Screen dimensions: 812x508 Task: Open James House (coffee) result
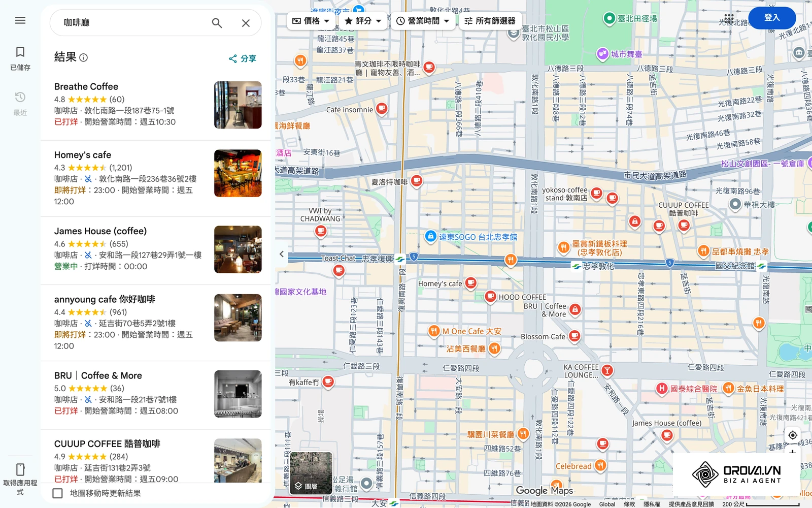point(156,250)
